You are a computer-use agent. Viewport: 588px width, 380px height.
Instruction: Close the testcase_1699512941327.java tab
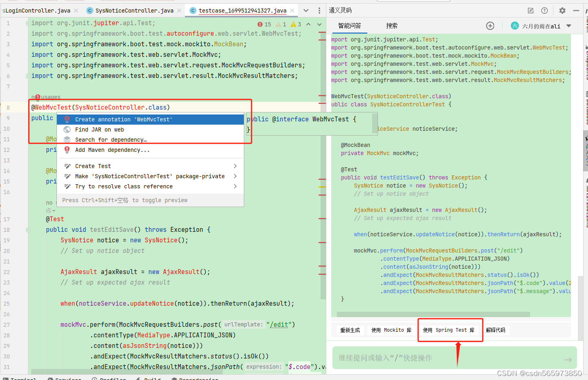(x=292, y=11)
